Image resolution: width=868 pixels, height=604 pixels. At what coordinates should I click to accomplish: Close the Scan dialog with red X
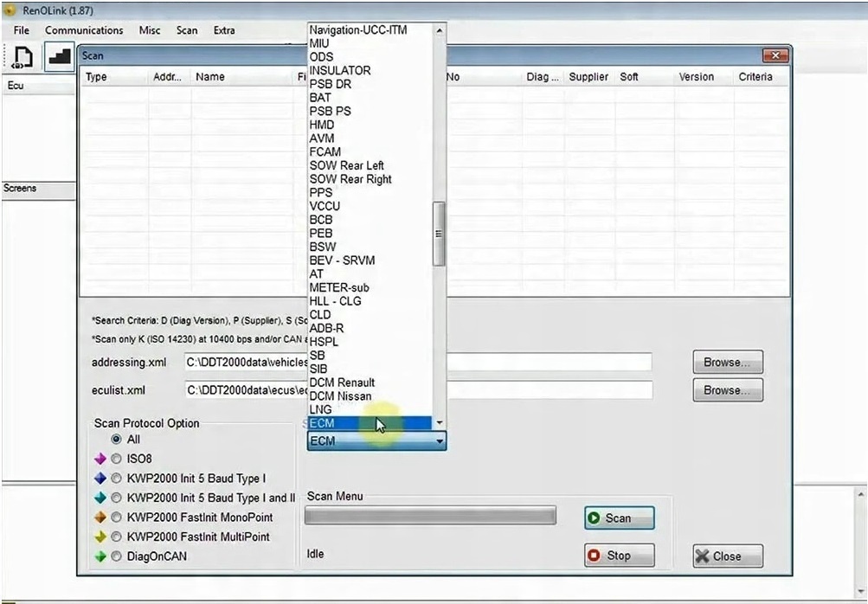775,55
